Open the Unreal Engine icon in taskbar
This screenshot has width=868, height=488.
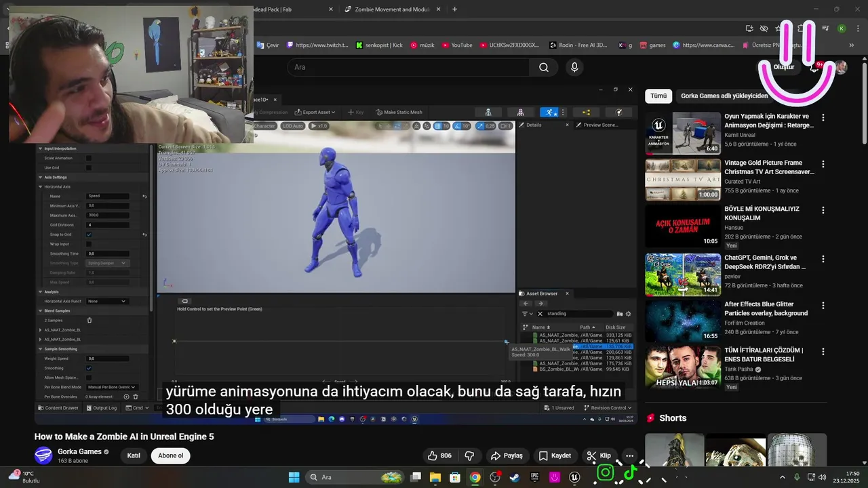coord(574,477)
